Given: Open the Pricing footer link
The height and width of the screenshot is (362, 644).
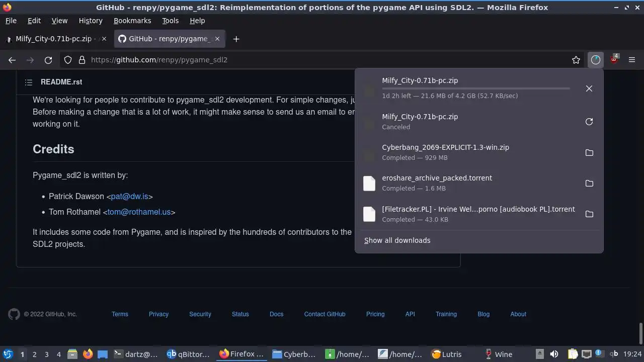Looking at the screenshot, I should point(375,314).
